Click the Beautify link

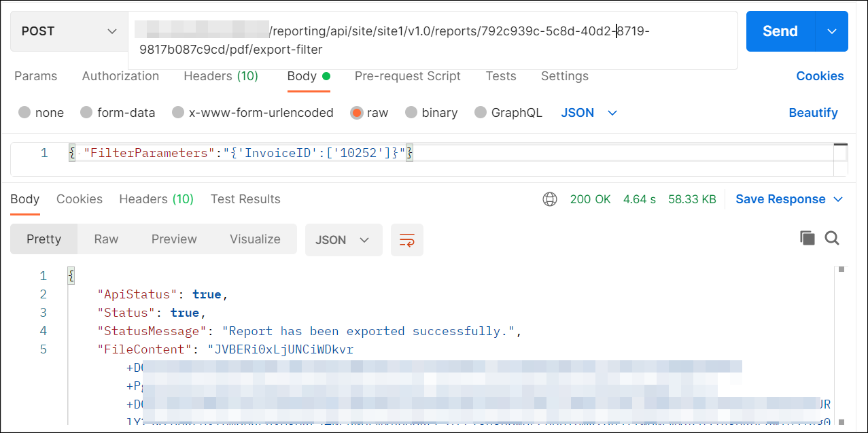click(813, 113)
